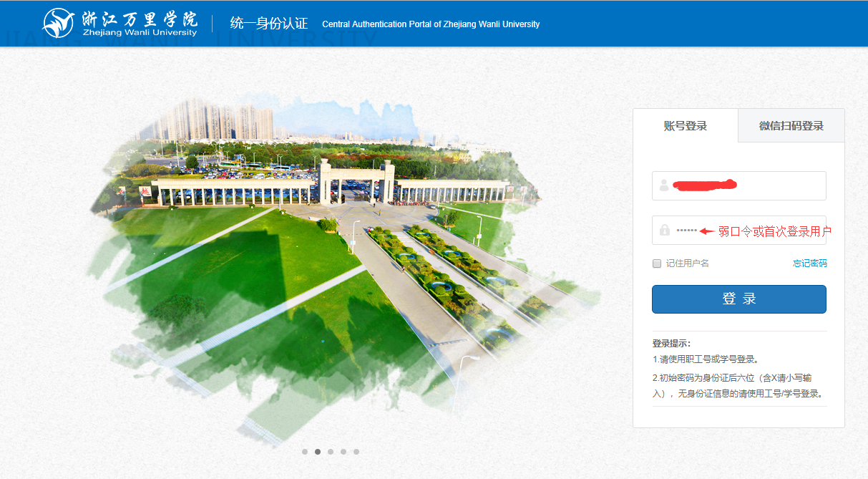Open the 微信扫码登录 tab
Screen dimensions: 868x479
click(791, 126)
